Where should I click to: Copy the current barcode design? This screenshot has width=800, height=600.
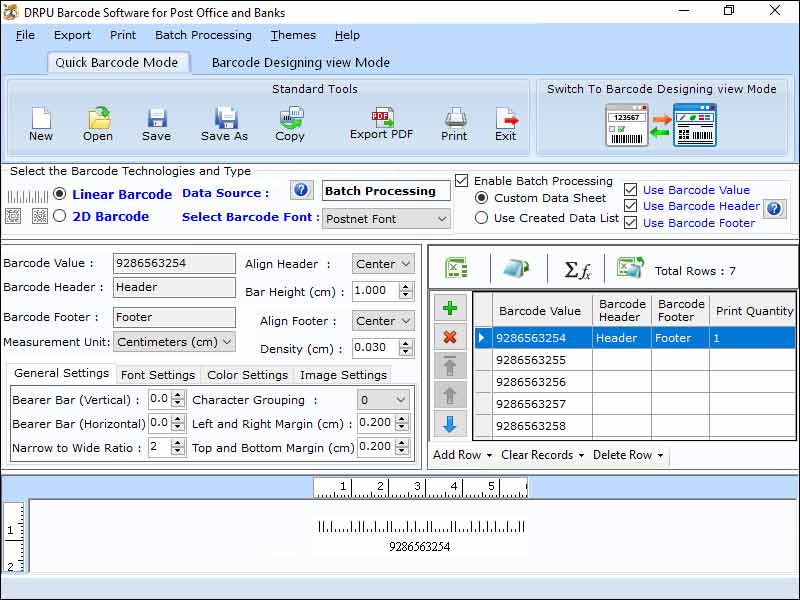point(290,122)
